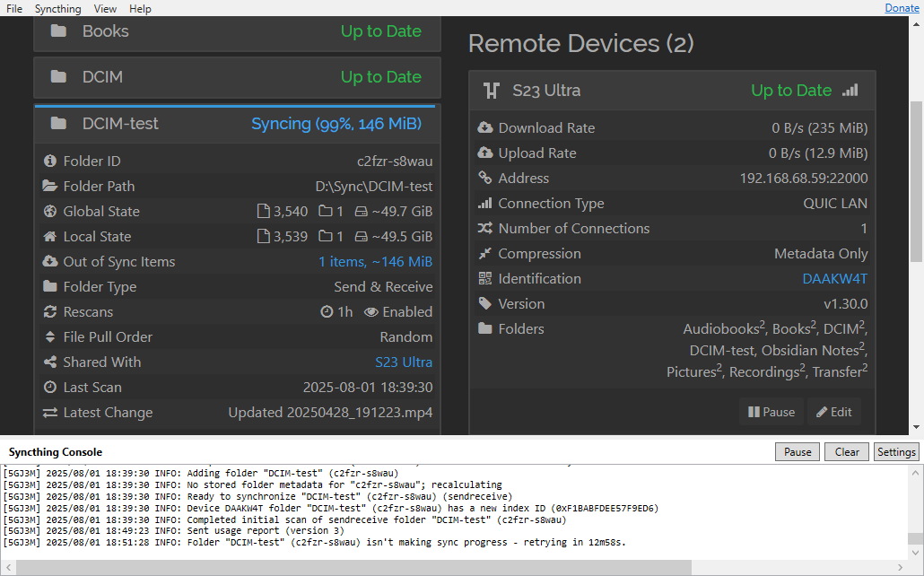
Task: Click the Latest Change arrows icon
Action: coord(50,412)
